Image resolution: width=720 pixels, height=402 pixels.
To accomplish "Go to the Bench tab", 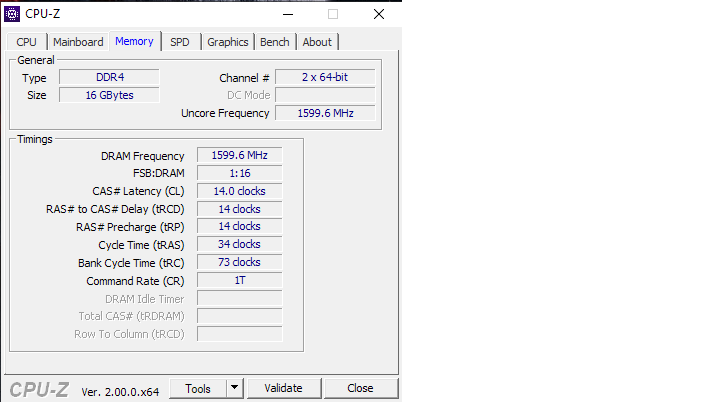I will pos(275,42).
